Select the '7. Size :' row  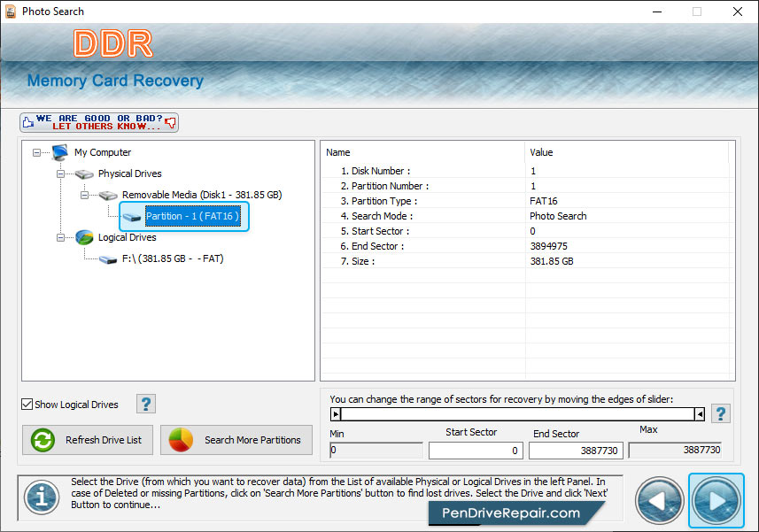pos(525,260)
